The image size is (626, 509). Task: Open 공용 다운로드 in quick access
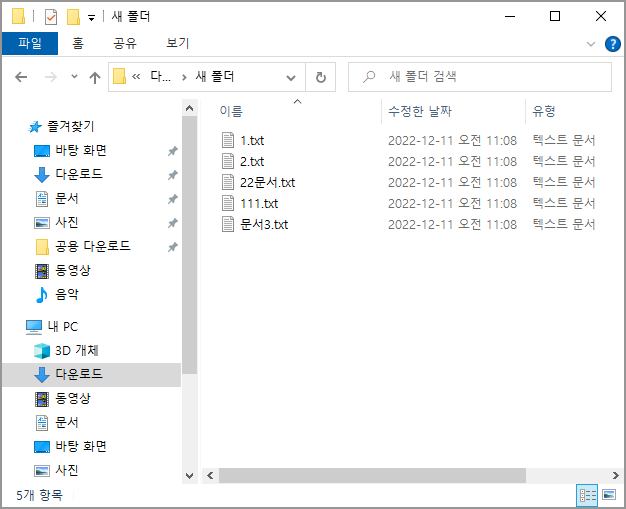(x=93, y=246)
